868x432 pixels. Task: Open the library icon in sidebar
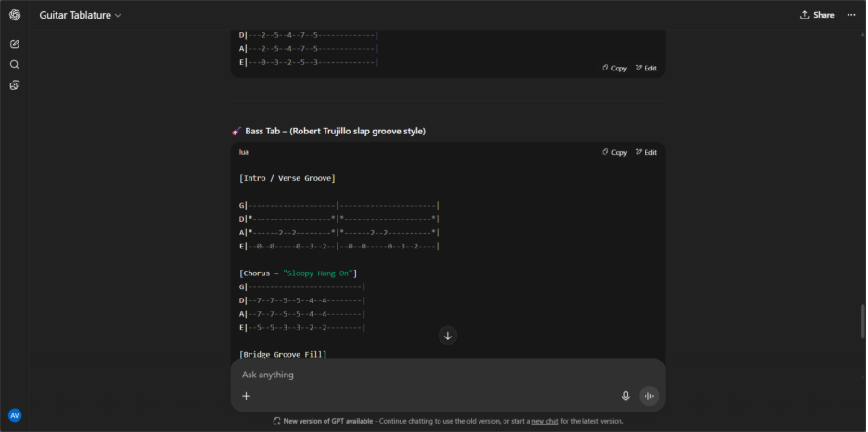coord(15,85)
